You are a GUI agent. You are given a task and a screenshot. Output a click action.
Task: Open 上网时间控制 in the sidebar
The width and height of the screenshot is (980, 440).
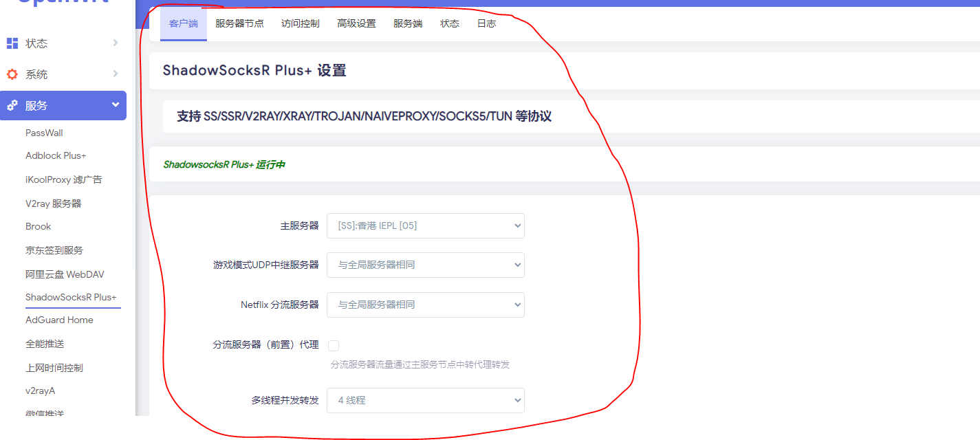click(54, 368)
